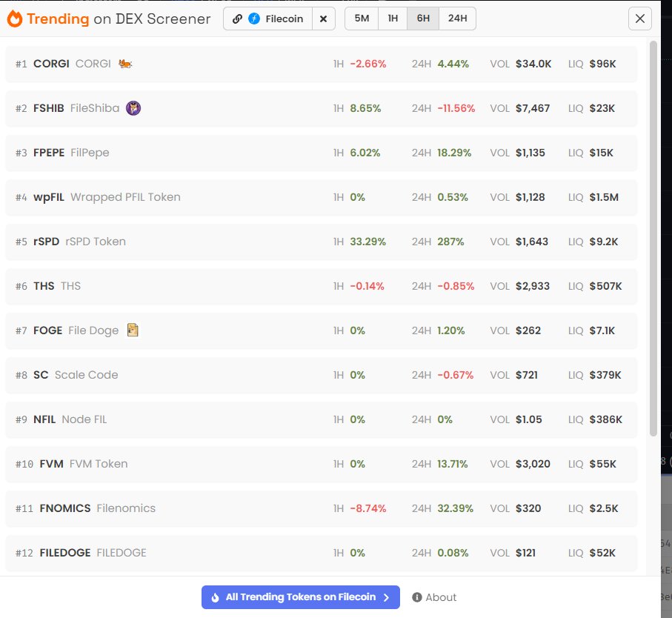Click FSHIB 1H change 8.65%
Screen dimensions: 672x618
pos(365,108)
